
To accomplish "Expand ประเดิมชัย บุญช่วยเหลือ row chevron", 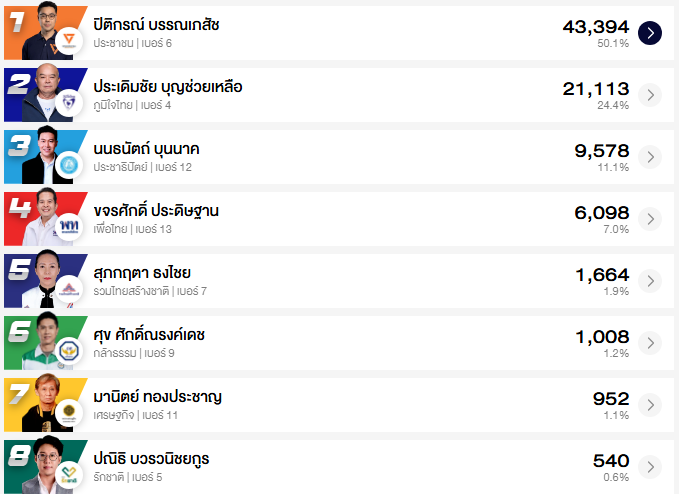I will click(x=650, y=95).
